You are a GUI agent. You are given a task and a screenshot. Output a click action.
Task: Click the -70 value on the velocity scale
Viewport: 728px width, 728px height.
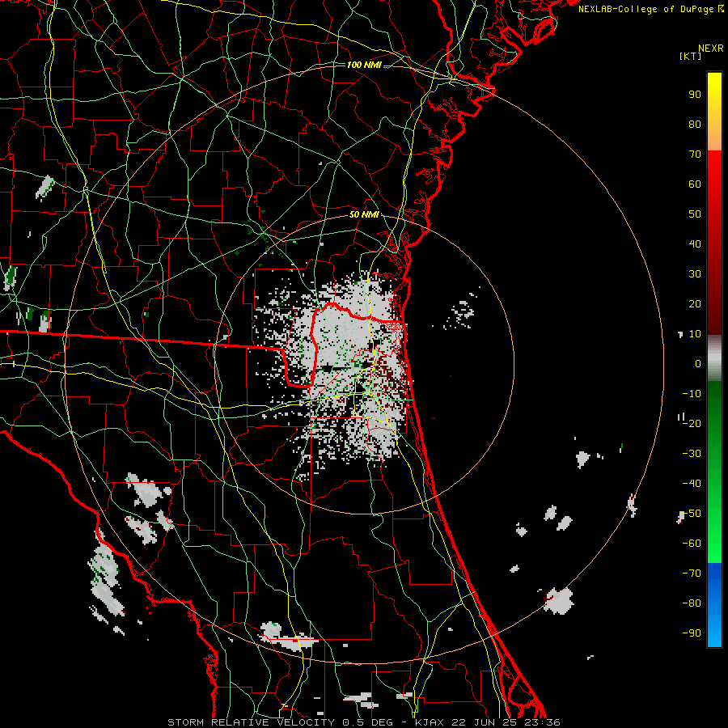pyautogui.click(x=692, y=574)
